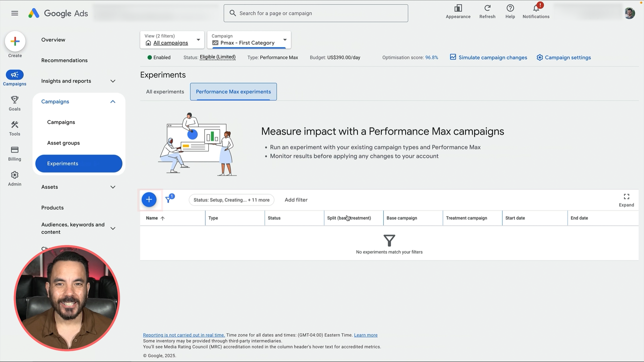
Task: Open the Tools wrench icon
Action: [x=14, y=125]
